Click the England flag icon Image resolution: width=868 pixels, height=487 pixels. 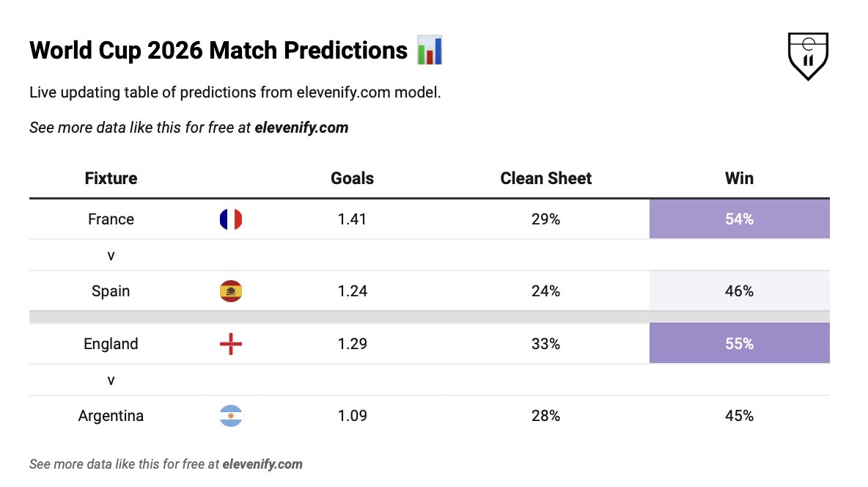pos(231,344)
